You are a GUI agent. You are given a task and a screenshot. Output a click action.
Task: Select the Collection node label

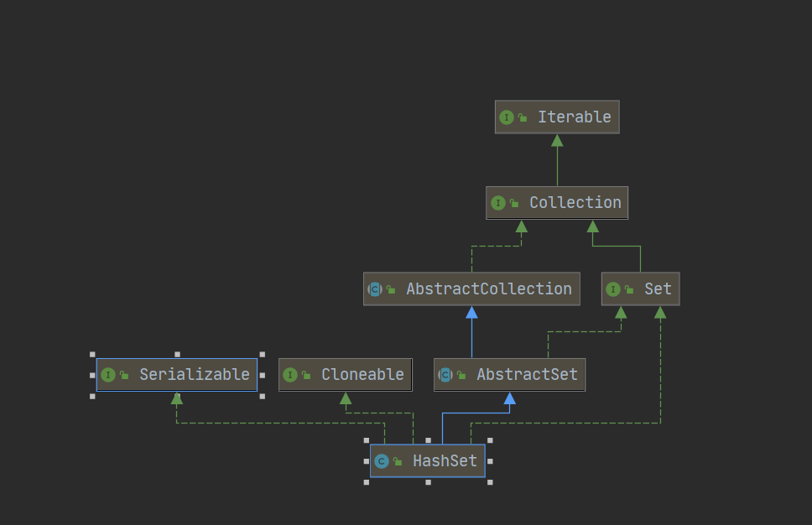pyautogui.click(x=575, y=203)
